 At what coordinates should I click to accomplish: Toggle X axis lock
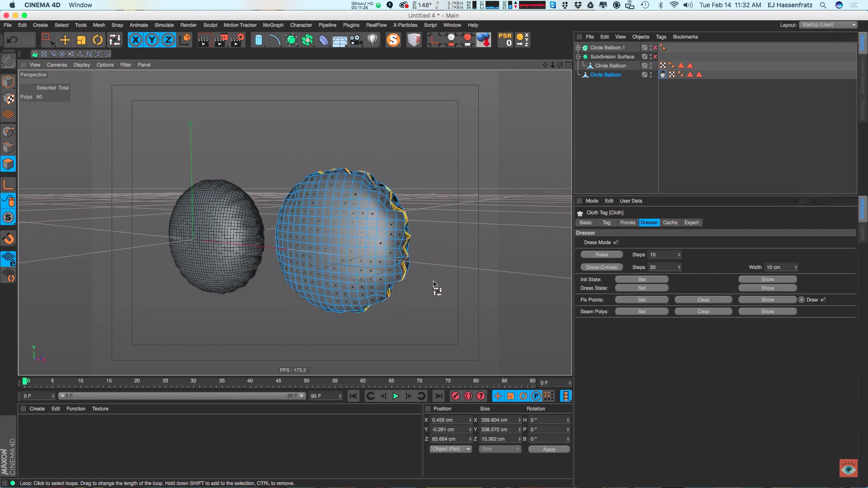click(135, 40)
